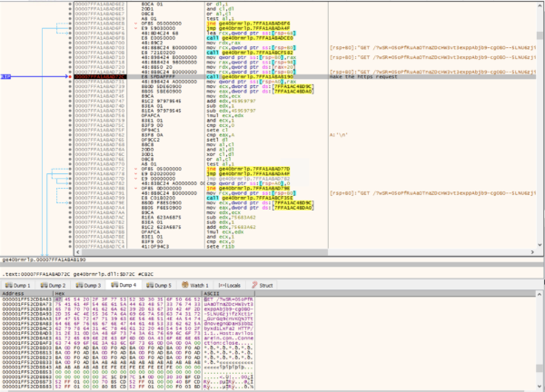Click jump indicator beside bytes 0F85 05000000 at 00007FFA1ABAD6EB
This screenshot has height=392, width=545.
(x=136, y=24)
